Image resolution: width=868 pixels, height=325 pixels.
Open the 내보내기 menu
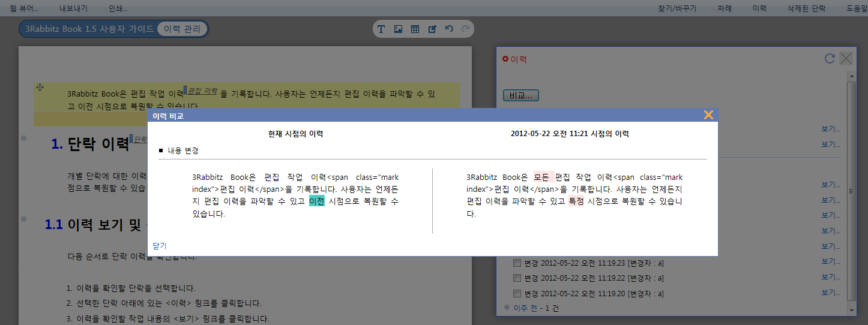[74, 8]
